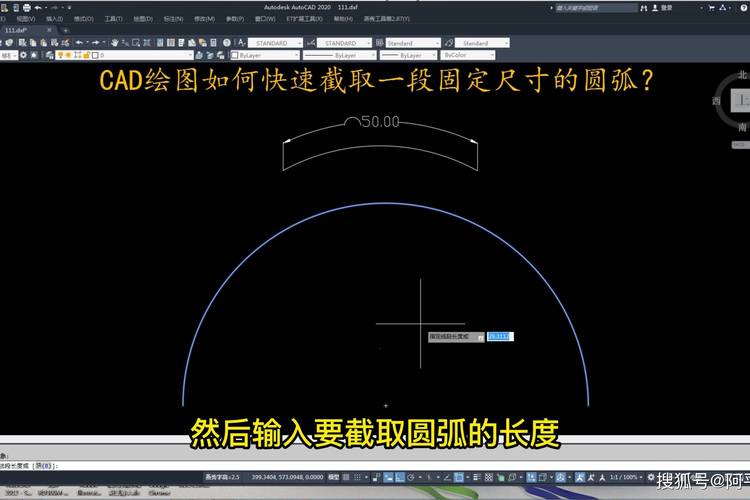Click the ViewCube 西 west label
This screenshot has width=750, height=500.
tap(716, 100)
